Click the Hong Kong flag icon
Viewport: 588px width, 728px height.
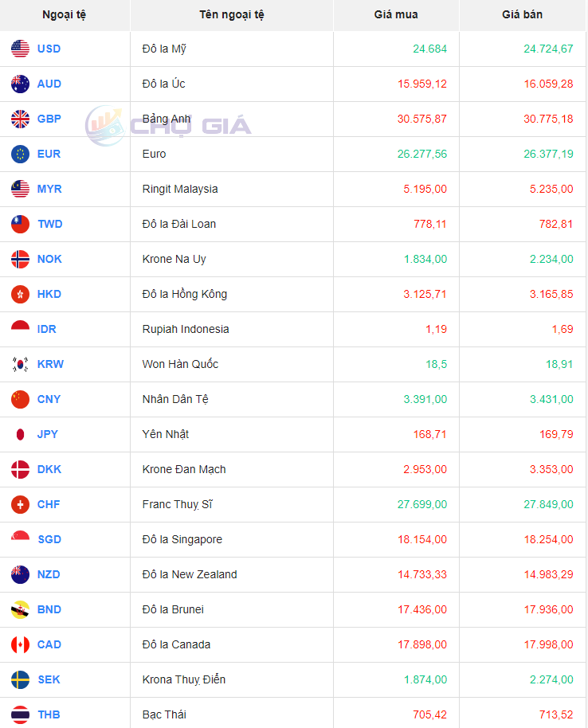[x=21, y=294]
